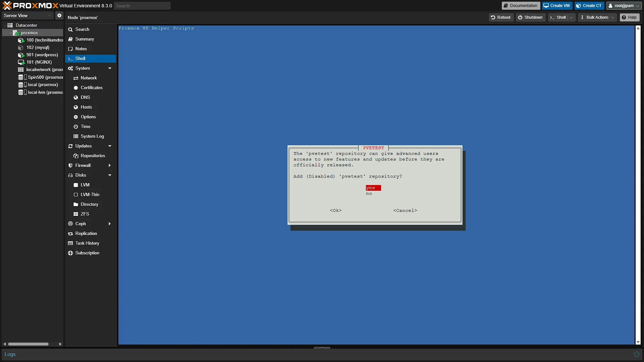Open the Task History page

(x=87, y=243)
